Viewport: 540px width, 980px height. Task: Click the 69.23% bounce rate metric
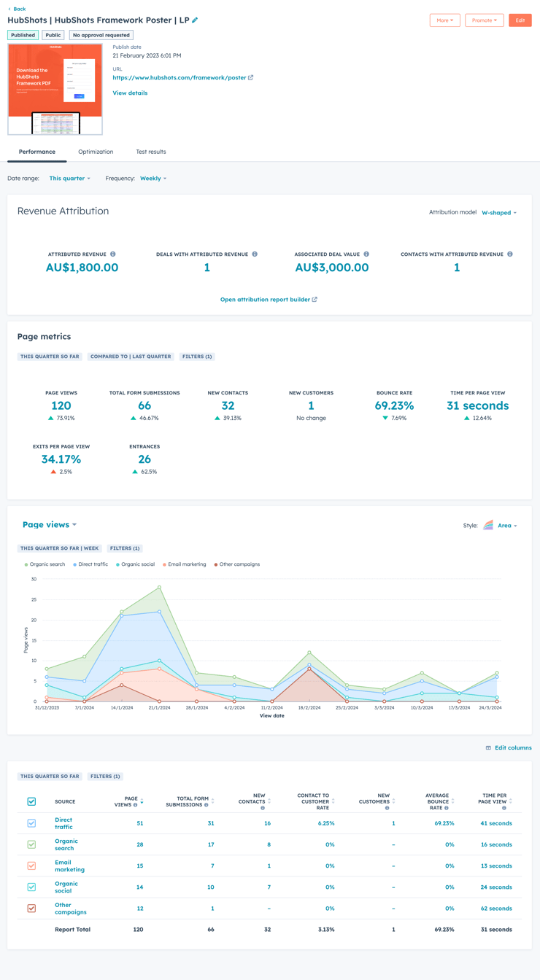(395, 406)
